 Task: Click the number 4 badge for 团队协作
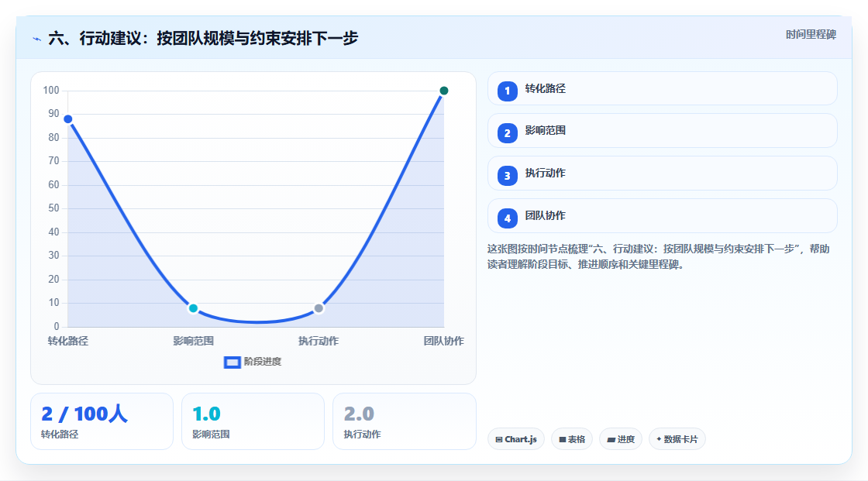(507, 218)
